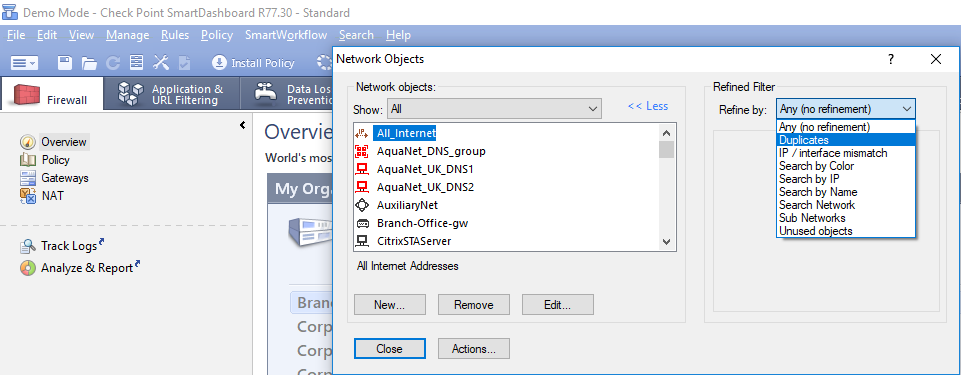The image size is (961, 375).
Task: Click the Actions... button
Action: [x=473, y=349]
